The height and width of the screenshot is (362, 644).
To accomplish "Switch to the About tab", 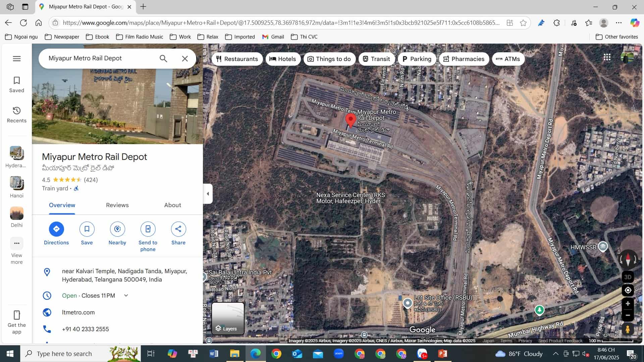I will coord(172,205).
